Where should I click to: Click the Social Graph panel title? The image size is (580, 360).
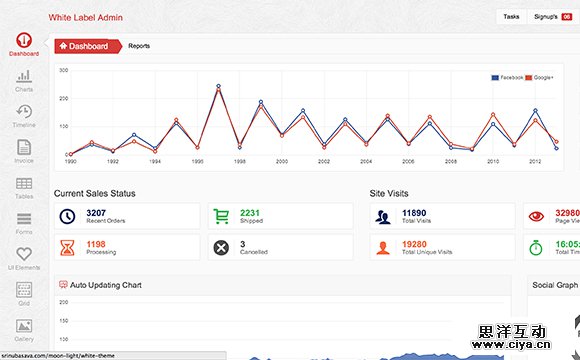[555, 285]
